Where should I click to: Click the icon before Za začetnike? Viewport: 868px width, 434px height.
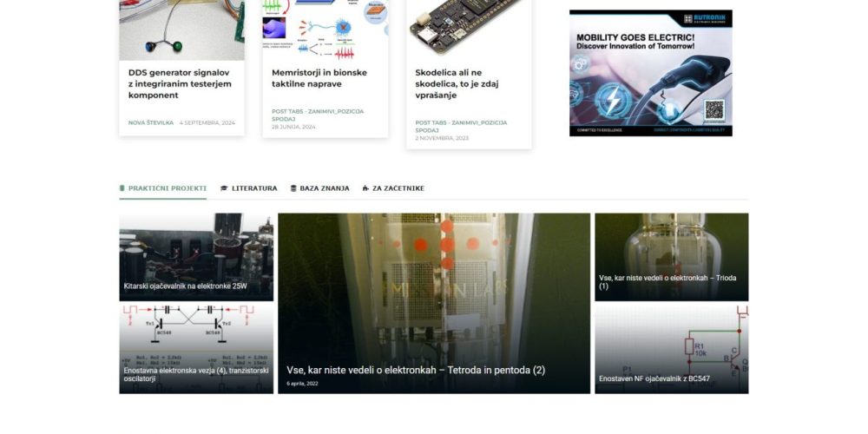[x=365, y=188]
